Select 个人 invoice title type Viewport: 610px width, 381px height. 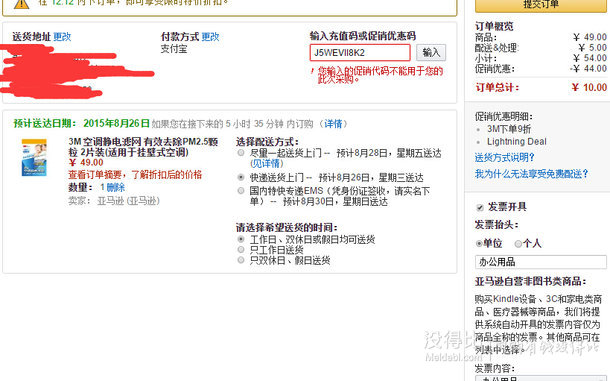click(x=518, y=244)
